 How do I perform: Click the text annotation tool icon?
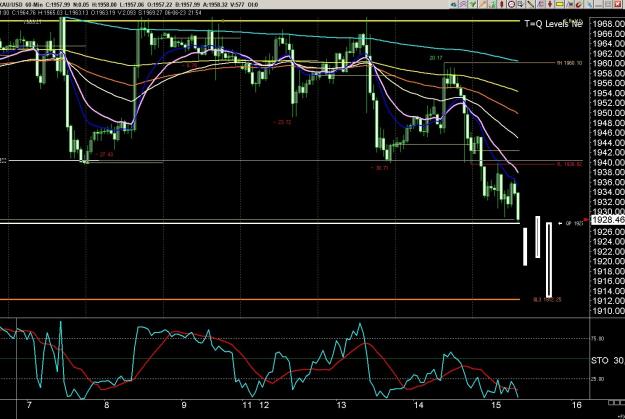click(x=541, y=4)
